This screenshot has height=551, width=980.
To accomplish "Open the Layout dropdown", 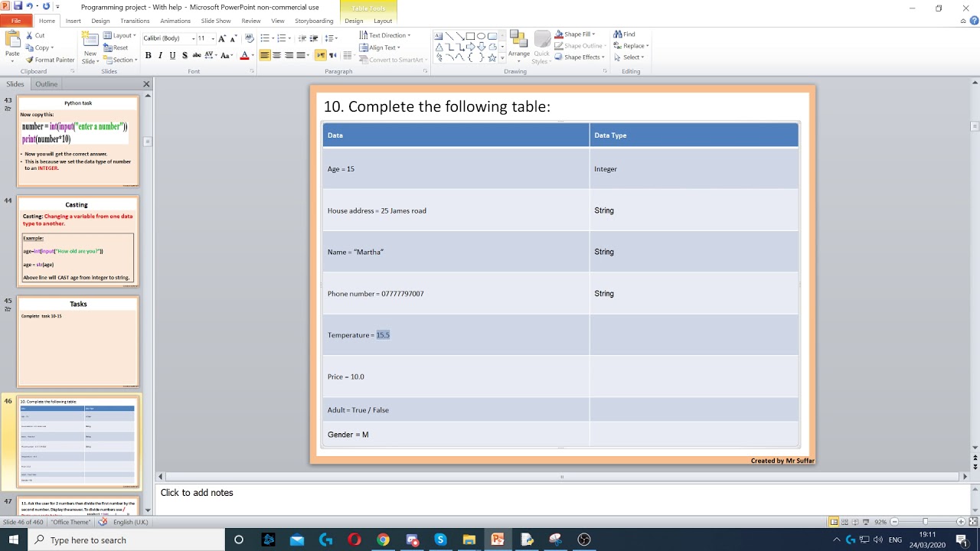I will (120, 35).
